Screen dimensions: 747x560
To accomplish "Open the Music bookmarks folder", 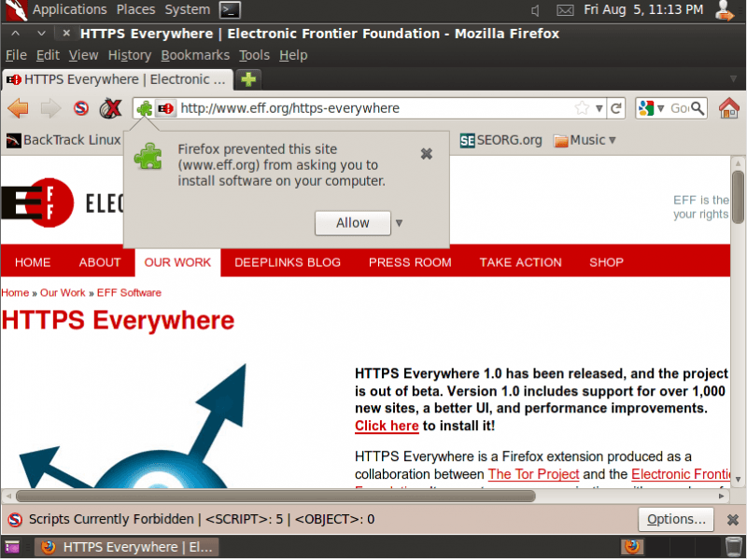I will (x=585, y=140).
